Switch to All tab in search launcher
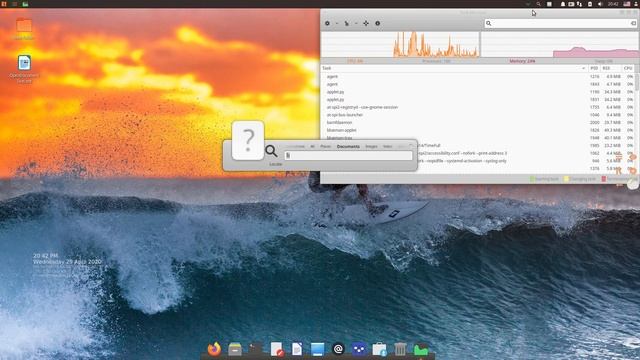 [312, 146]
